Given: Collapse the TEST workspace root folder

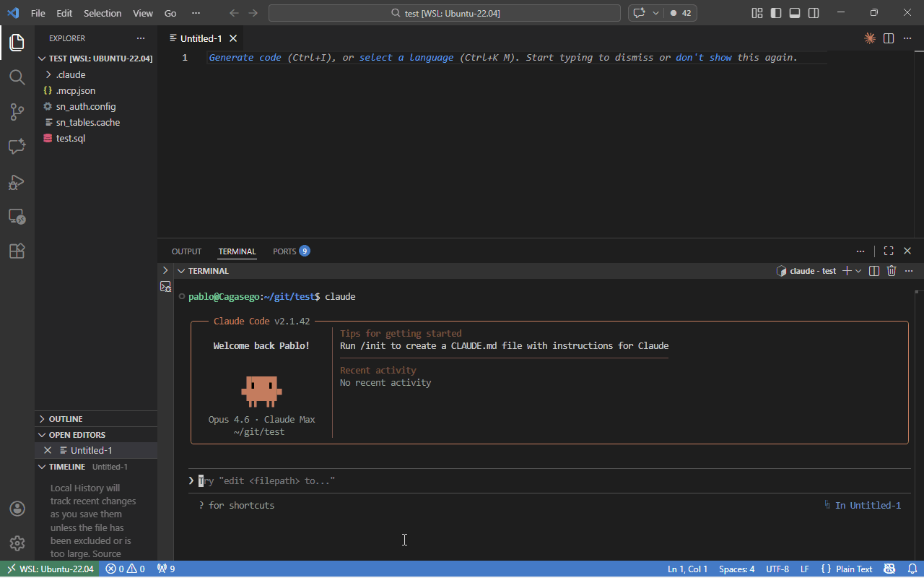Looking at the screenshot, I should 96,59.
